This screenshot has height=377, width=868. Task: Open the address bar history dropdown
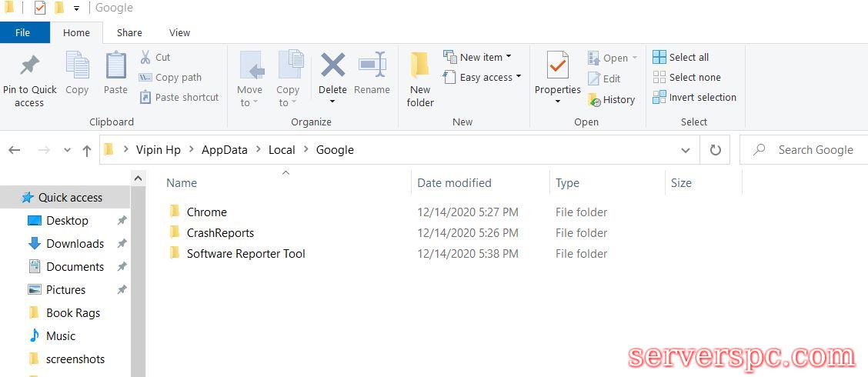click(x=685, y=150)
